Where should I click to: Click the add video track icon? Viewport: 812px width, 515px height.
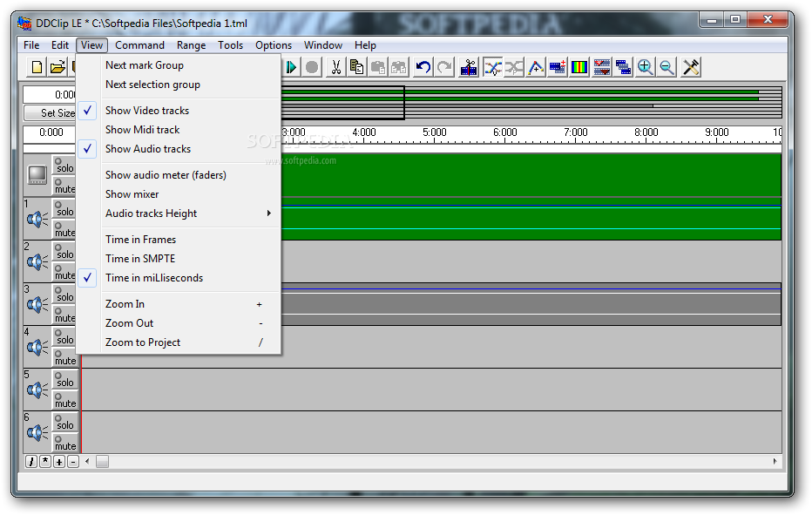[x=558, y=67]
